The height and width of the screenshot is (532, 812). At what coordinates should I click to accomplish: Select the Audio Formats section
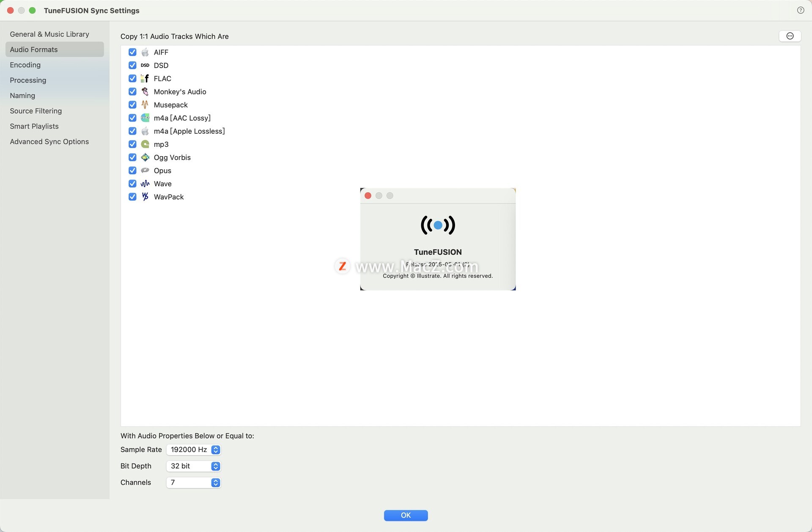(55, 50)
